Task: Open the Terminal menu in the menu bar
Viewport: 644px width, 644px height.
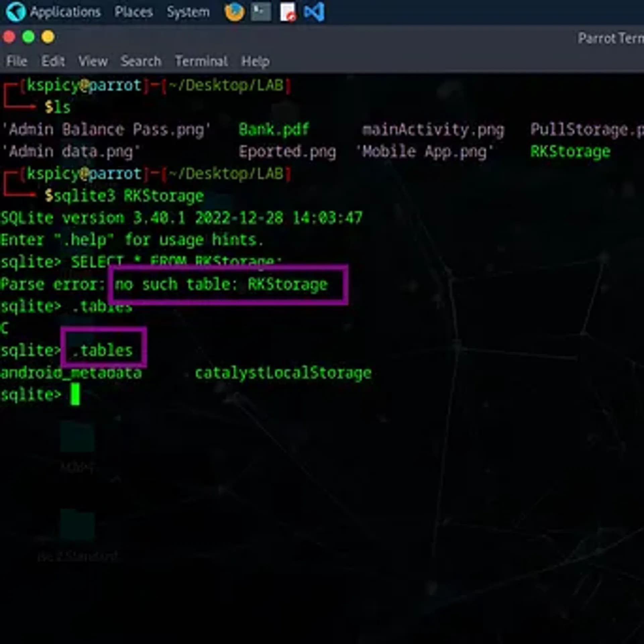Action: pyautogui.click(x=201, y=61)
